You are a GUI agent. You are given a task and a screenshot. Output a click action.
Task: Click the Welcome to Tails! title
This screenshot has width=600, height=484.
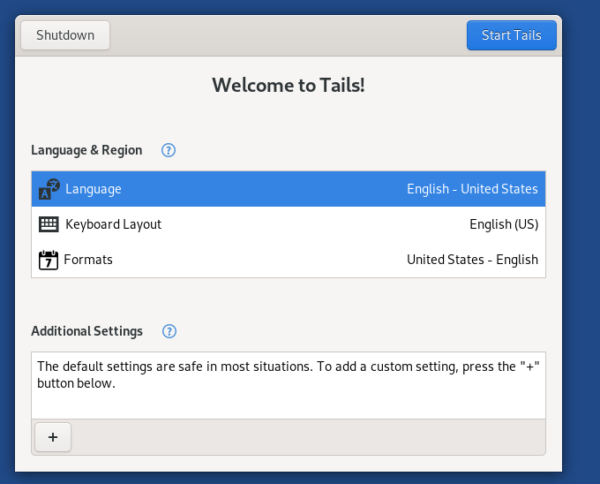[289, 85]
